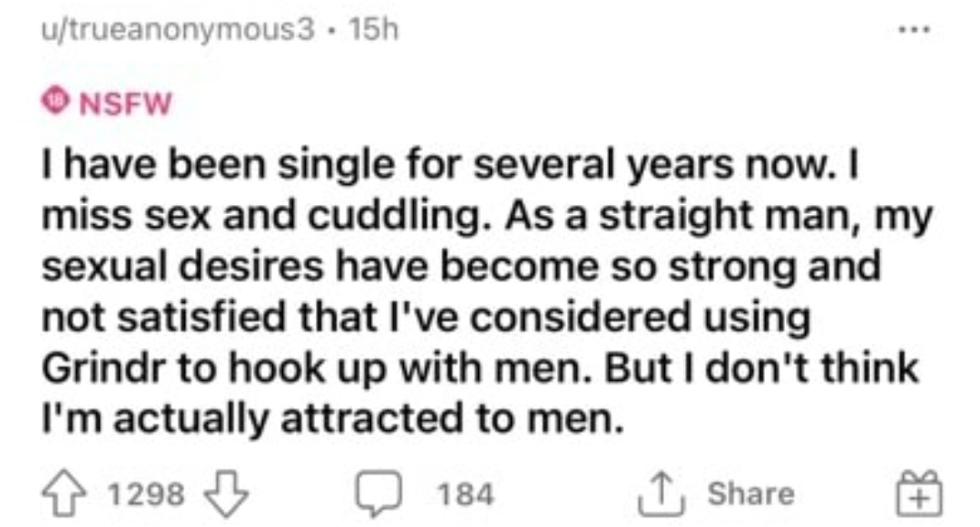This screenshot has height=527, width=980.
Task: Open comments via the speech bubble icon
Action: [x=378, y=494]
